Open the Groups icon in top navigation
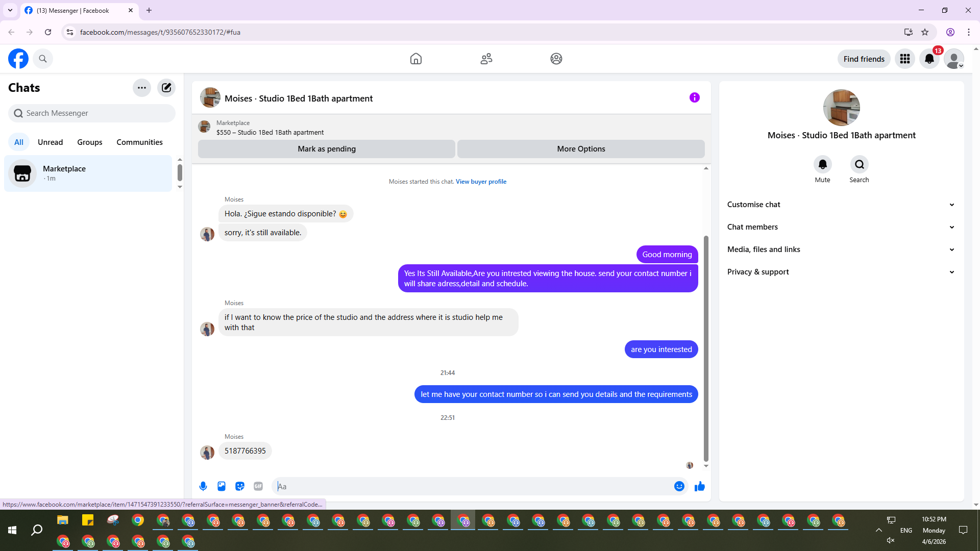The height and width of the screenshot is (551, 980). coord(556,59)
